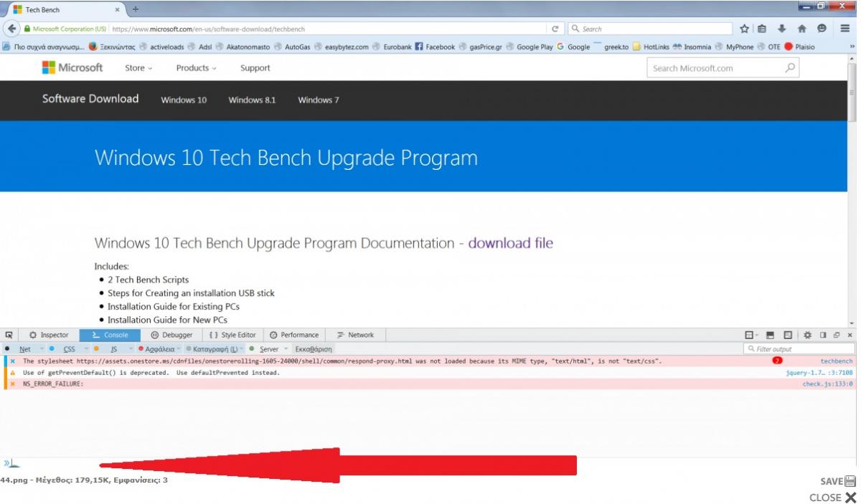Screen dimensions: 861x504
Task: Open devtools settings gear icon
Action: (x=807, y=335)
